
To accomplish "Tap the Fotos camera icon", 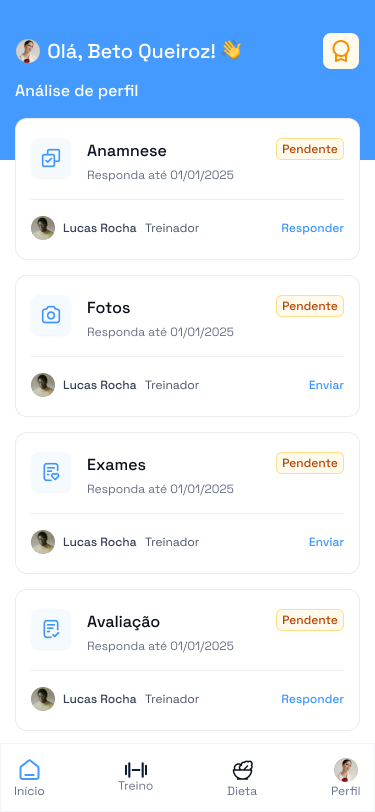I will tap(51, 315).
